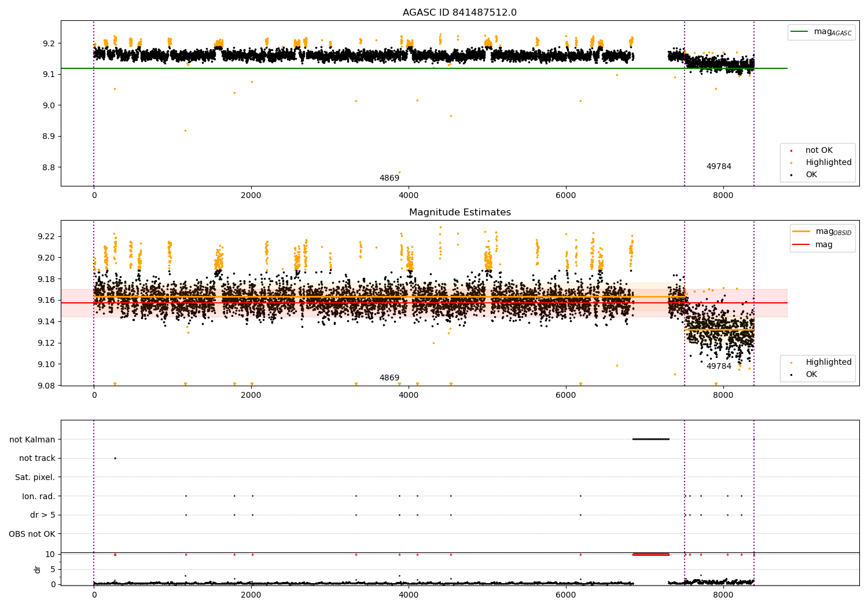Click the '10' tick on dr axis
This screenshot has height=608, width=868.
pyautogui.click(x=50, y=555)
